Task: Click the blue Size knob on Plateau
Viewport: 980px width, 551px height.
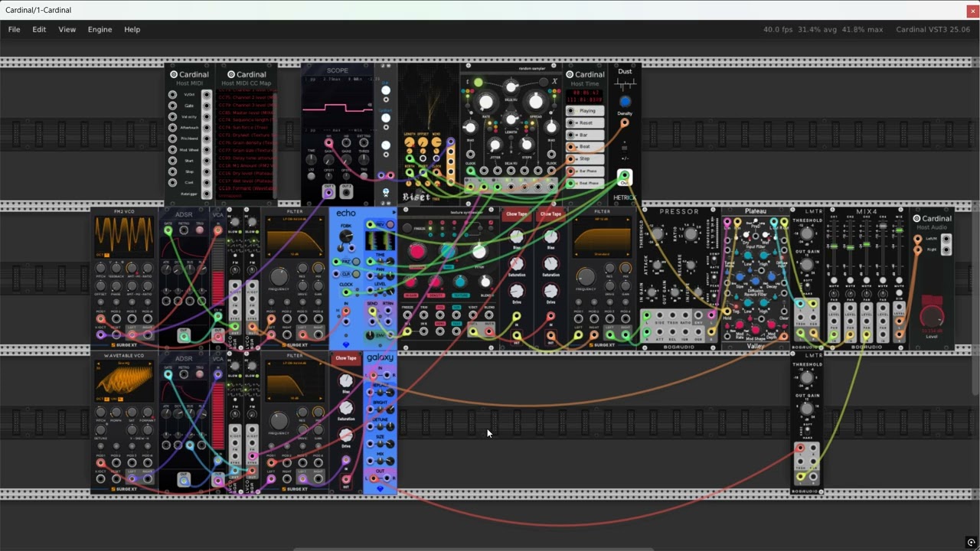Action: 740,277
